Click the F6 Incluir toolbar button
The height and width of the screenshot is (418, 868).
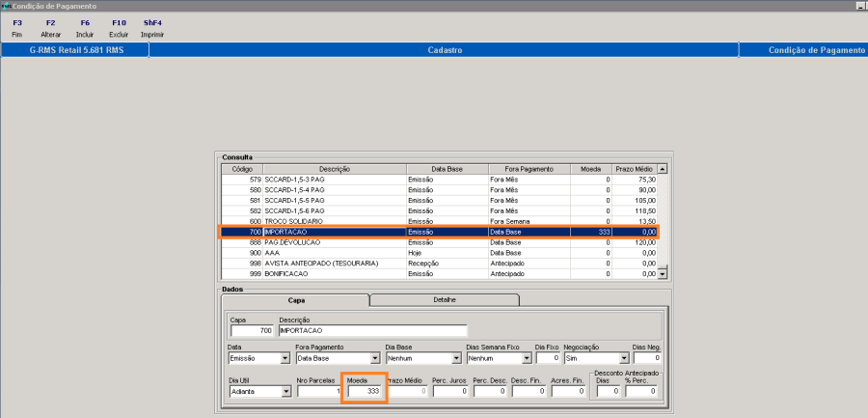click(85, 27)
